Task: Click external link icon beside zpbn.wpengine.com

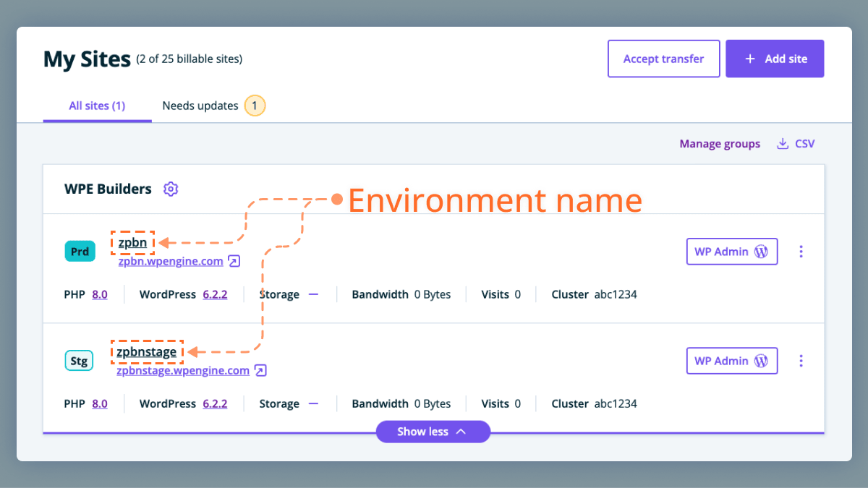Action: (x=234, y=261)
